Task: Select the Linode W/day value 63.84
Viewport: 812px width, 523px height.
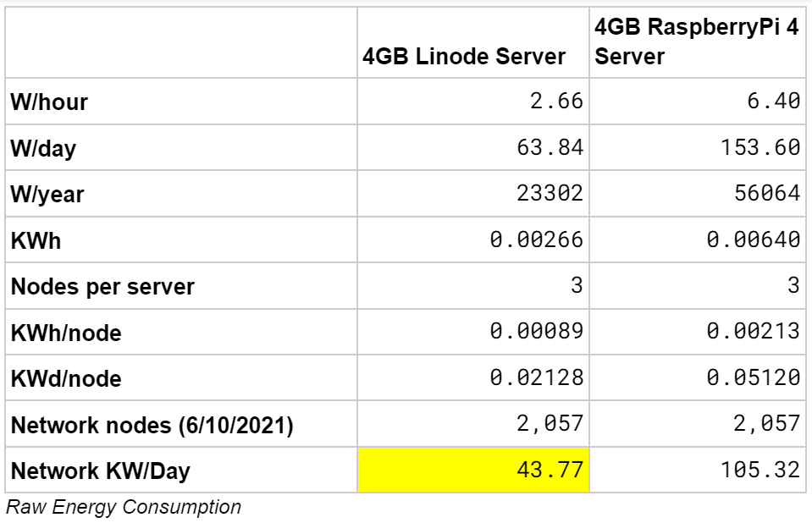Action: pos(550,147)
